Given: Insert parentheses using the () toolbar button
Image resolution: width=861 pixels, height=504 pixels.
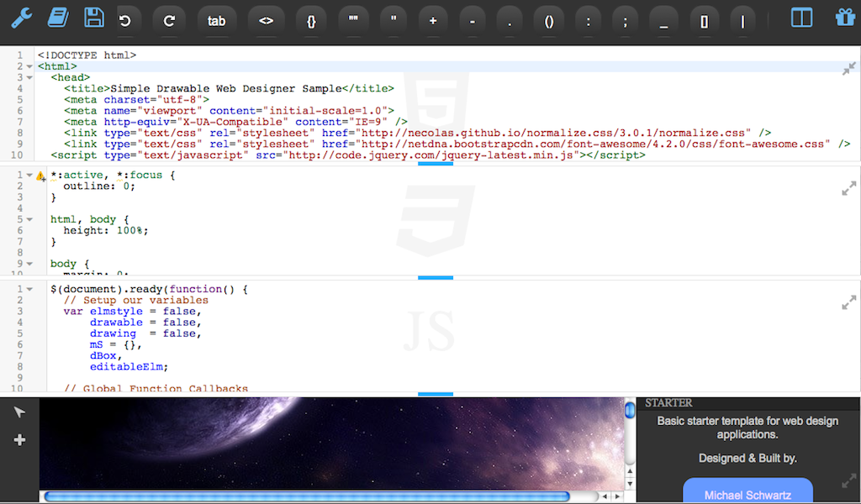Looking at the screenshot, I should [x=548, y=21].
